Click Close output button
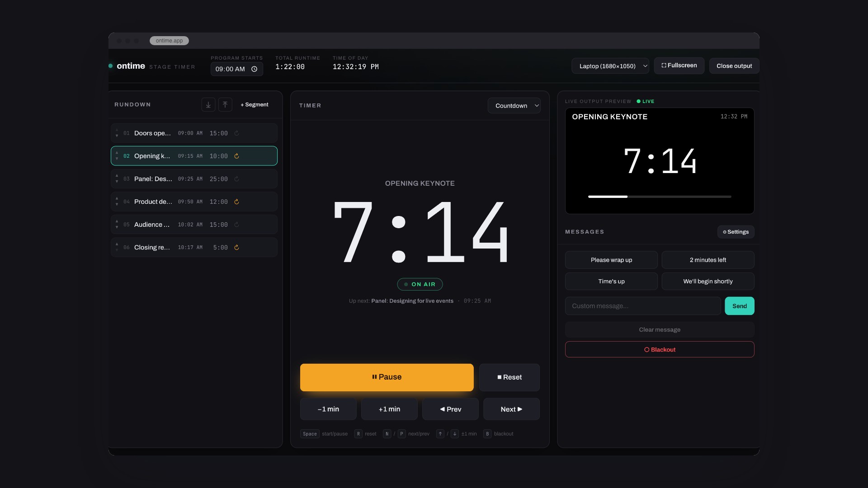Viewport: 868px width, 488px height. click(734, 66)
